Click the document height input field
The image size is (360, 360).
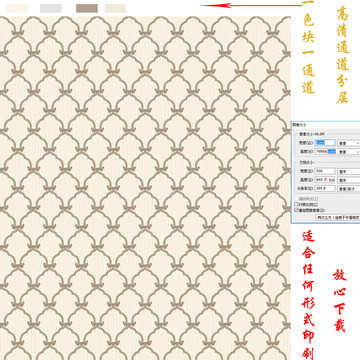point(325,180)
